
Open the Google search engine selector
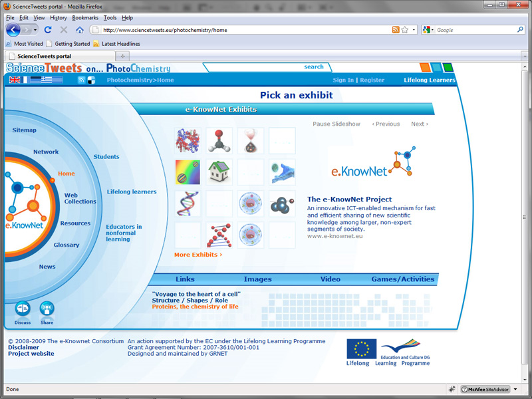428,30
